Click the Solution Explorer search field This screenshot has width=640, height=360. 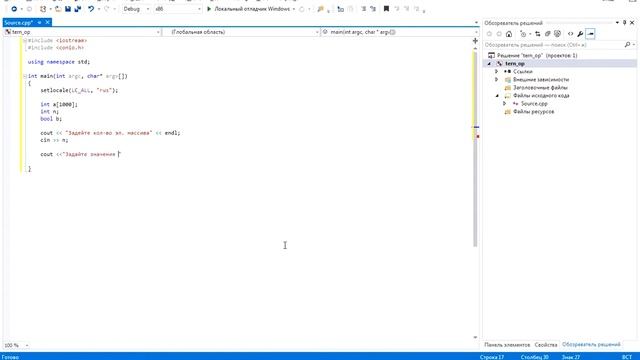click(x=553, y=44)
